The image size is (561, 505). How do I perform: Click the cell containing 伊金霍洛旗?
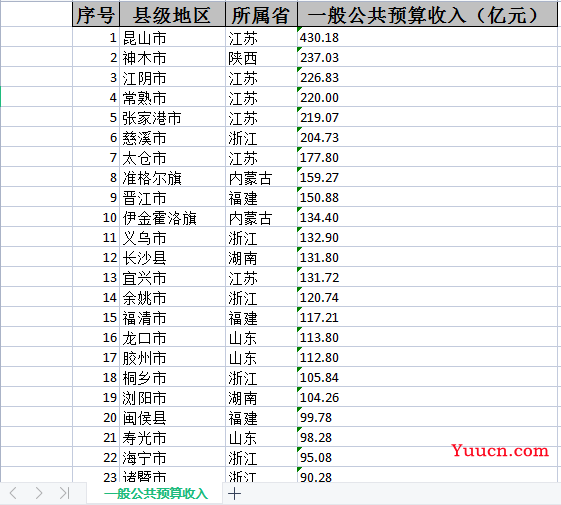coord(172,218)
